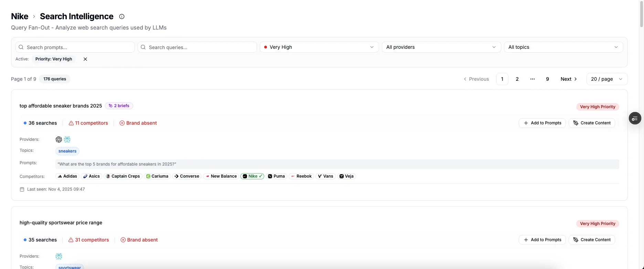Screen dimensions: 644x269
Task: Click the top affordable sneaker brands 2025 title
Action: pos(61,106)
